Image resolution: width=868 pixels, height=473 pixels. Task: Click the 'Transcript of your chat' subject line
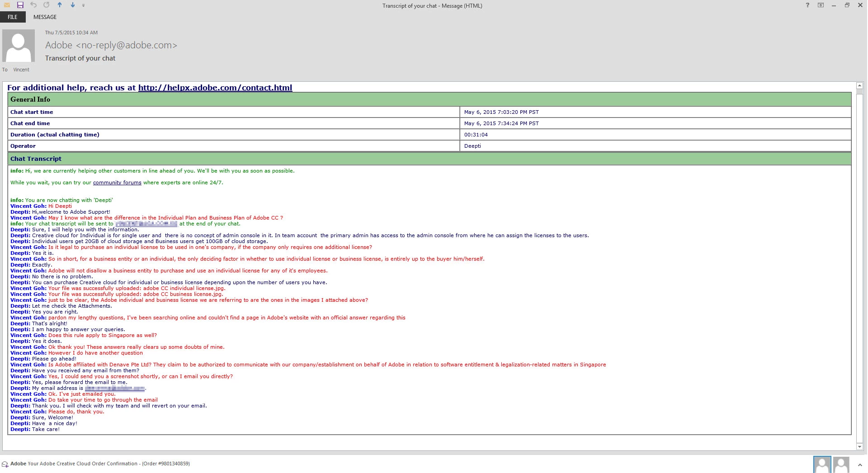pos(80,58)
